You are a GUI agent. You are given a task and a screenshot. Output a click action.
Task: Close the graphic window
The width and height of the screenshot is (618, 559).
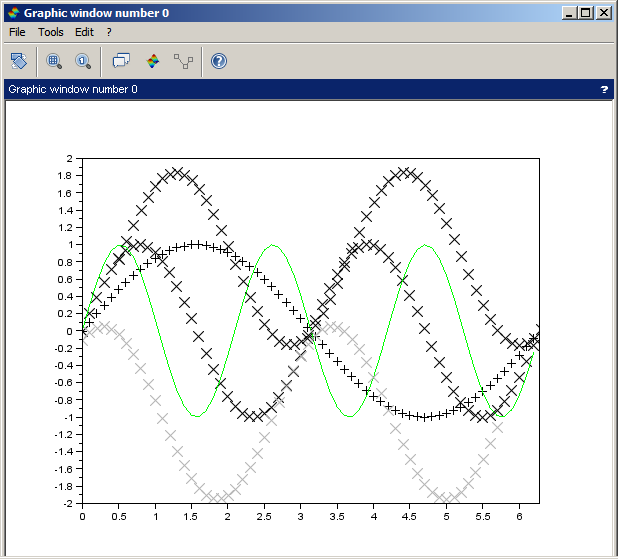604,13
